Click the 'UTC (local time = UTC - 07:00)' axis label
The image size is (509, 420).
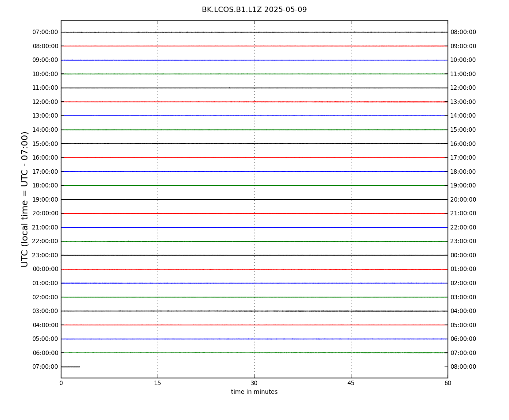(x=25, y=199)
